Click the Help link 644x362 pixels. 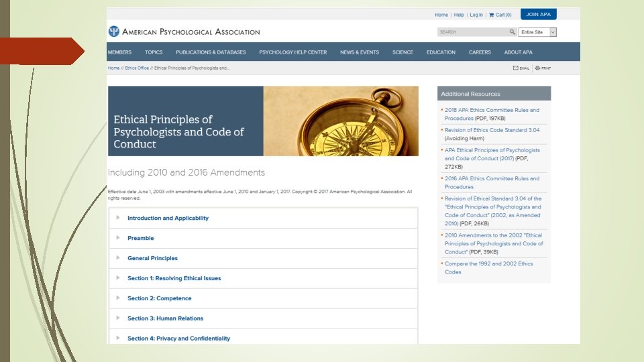point(459,15)
